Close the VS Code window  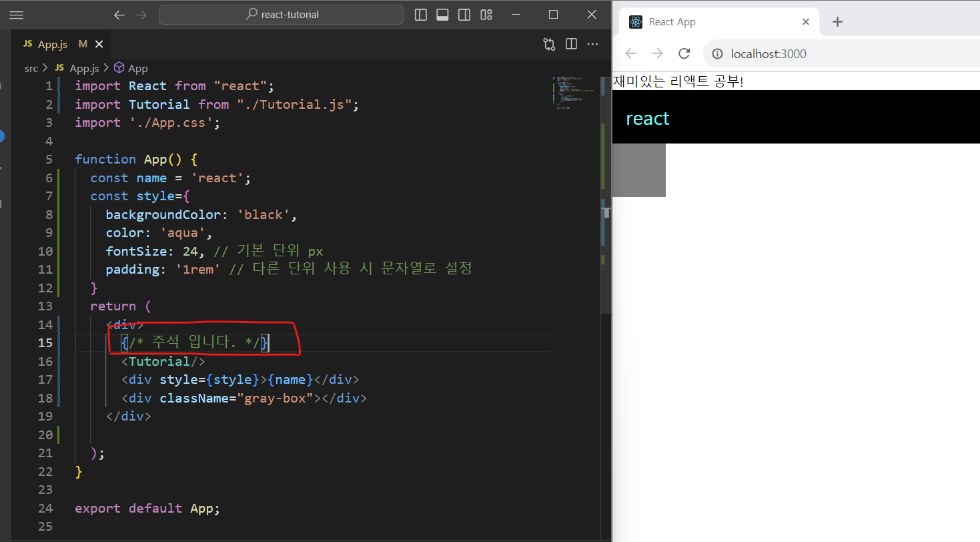[592, 15]
